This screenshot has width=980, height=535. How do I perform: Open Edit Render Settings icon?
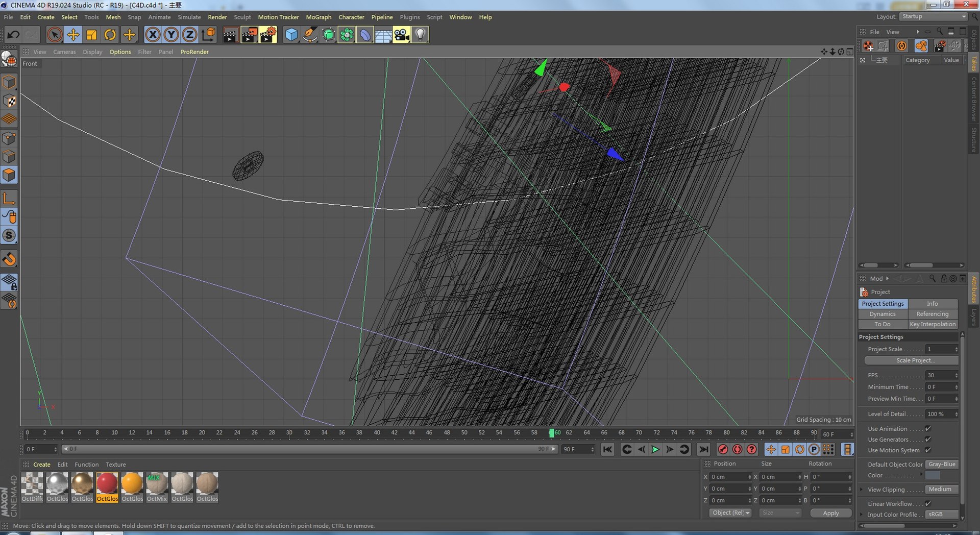pos(268,35)
